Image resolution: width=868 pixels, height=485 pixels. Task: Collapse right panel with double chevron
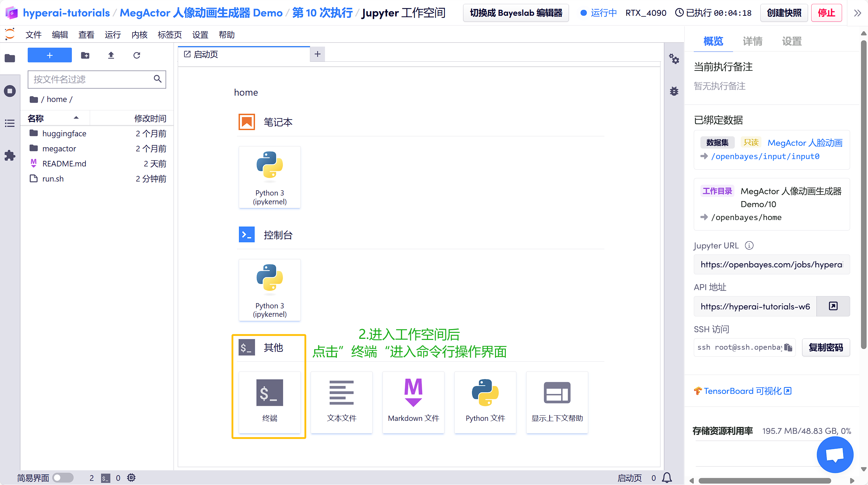(857, 13)
